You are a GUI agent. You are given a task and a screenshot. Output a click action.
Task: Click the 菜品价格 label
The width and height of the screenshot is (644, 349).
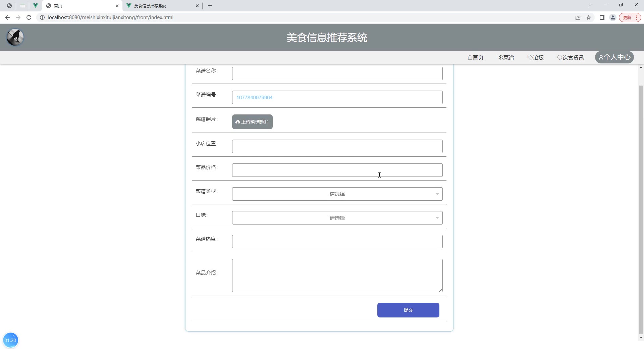(x=207, y=167)
